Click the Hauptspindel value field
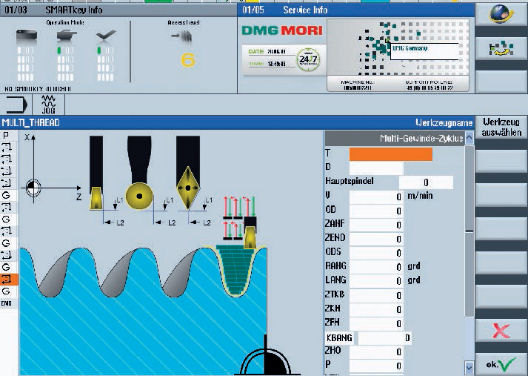 (426, 182)
